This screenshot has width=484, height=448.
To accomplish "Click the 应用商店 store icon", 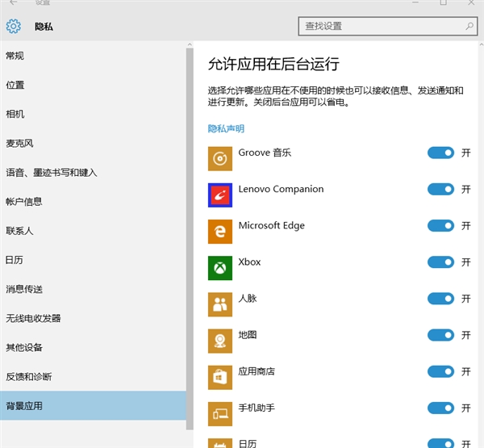I will 219,376.
